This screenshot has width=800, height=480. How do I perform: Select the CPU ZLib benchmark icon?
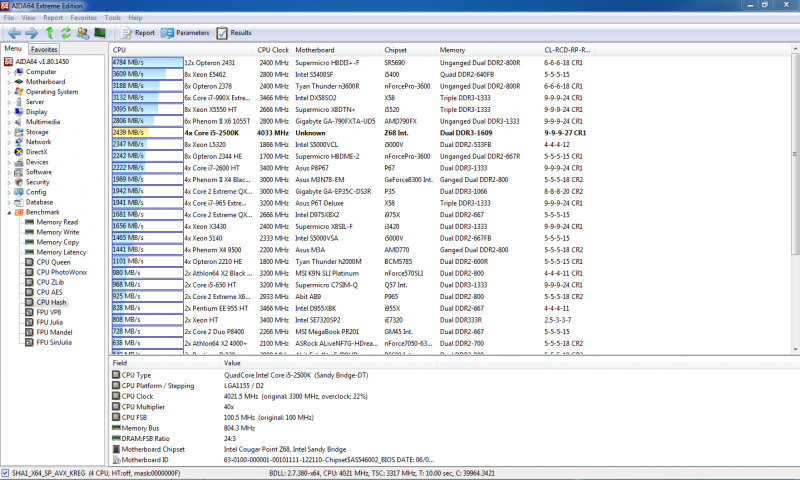pyautogui.click(x=29, y=282)
